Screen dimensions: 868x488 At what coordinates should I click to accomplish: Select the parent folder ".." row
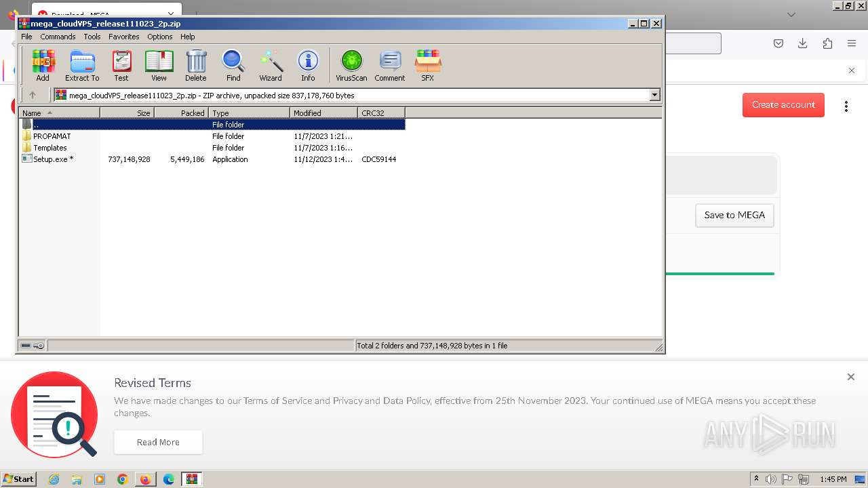(212, 125)
